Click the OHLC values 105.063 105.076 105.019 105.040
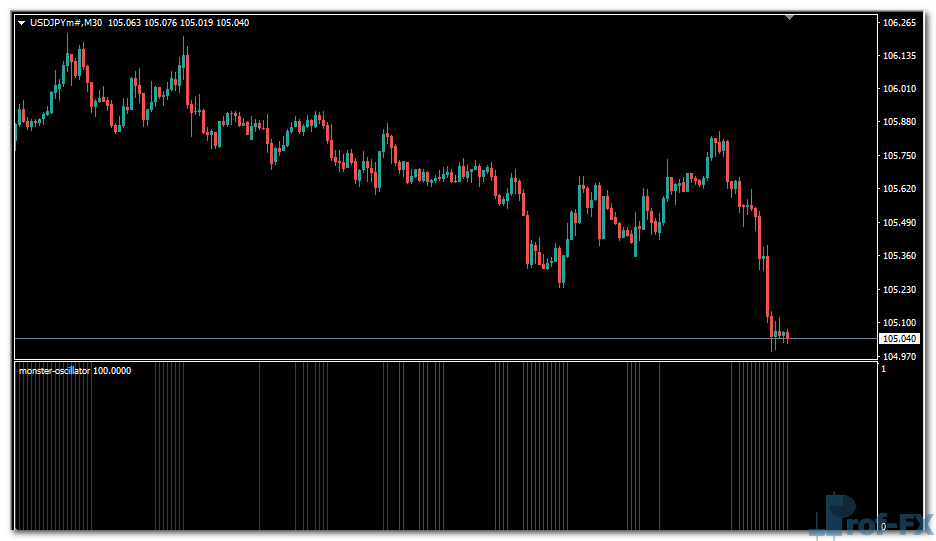This screenshot has width=936, height=541. click(x=179, y=23)
